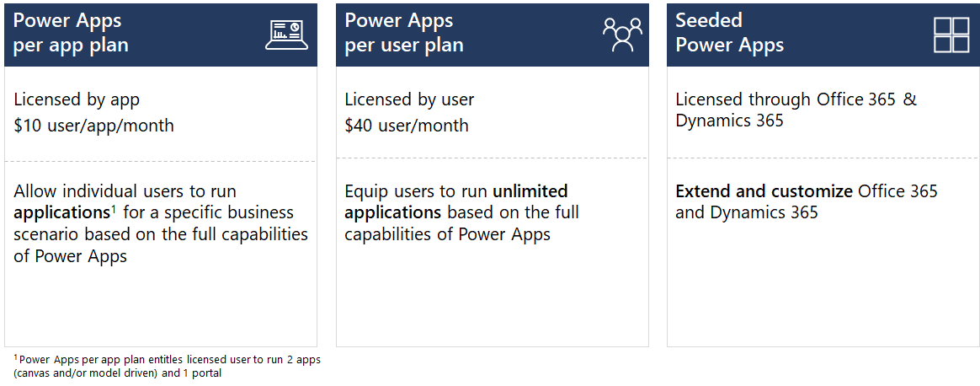This screenshot has height=386, width=980.
Task: Click "Licensed through Office 365 & Dynamics 365" text
Action: [796, 110]
